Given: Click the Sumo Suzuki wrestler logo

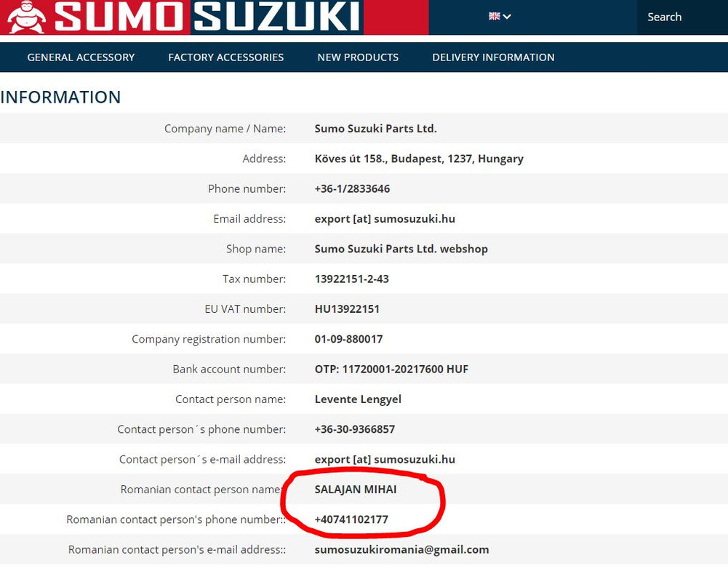Looking at the screenshot, I should [x=26, y=17].
